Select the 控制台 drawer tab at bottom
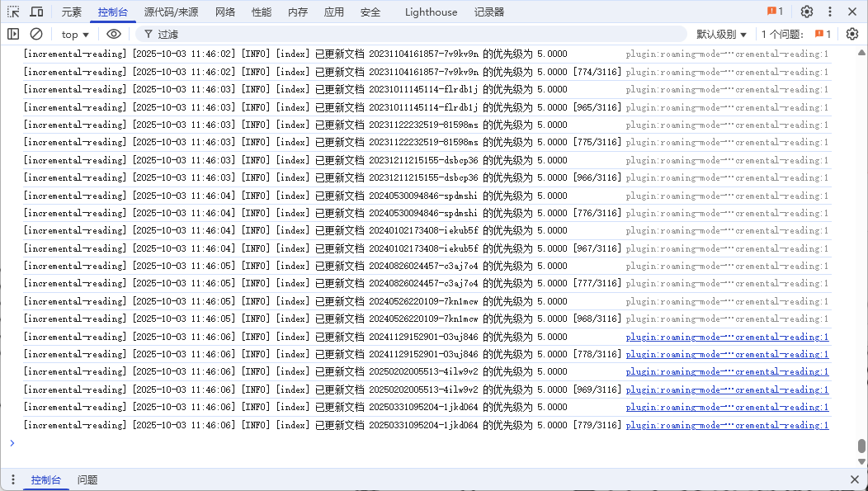Image resolution: width=868 pixels, height=491 pixels. 45,479
